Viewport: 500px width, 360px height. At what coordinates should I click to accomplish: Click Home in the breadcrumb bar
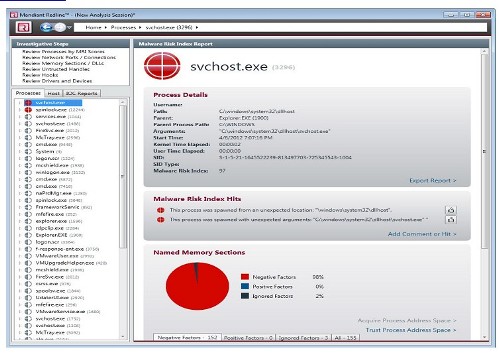pyautogui.click(x=93, y=27)
